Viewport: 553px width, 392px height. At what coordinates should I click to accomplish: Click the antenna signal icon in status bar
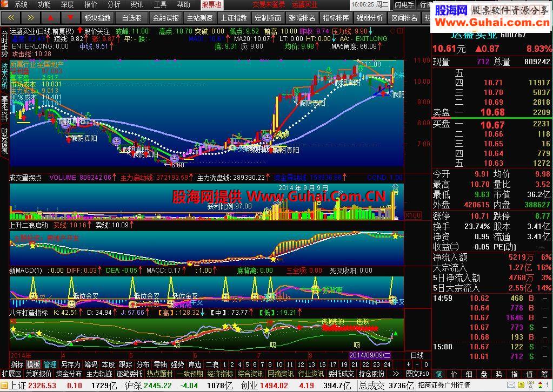[530, 385]
